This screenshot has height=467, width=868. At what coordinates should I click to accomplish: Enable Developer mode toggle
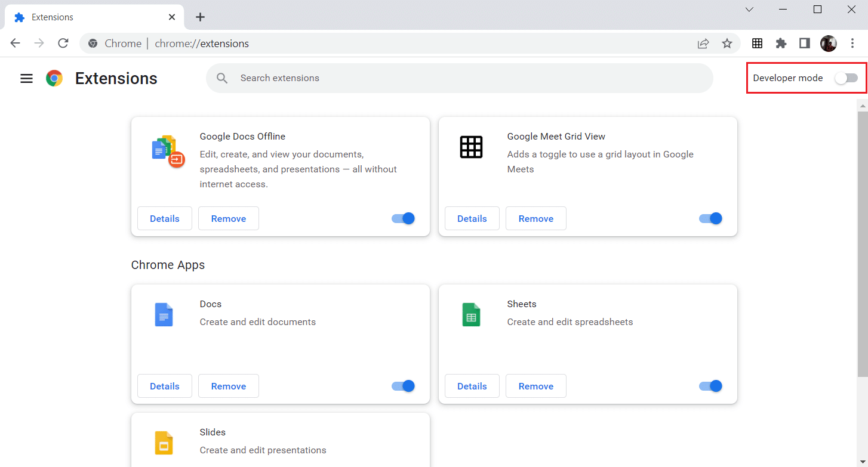[847, 78]
